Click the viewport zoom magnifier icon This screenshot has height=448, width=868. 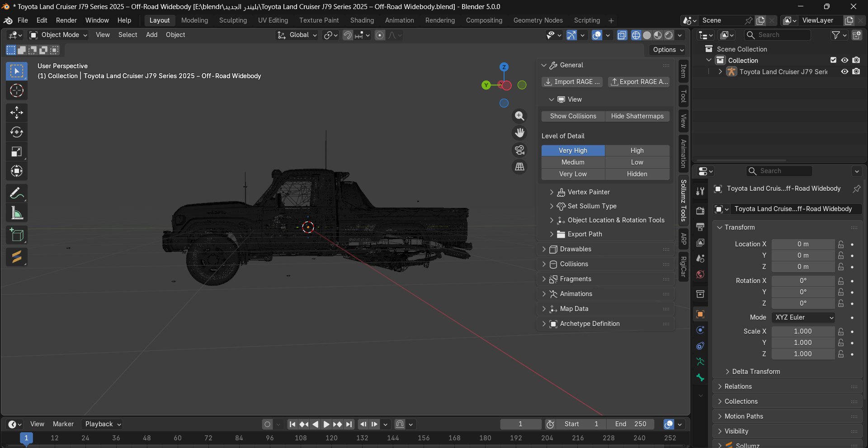(x=520, y=116)
